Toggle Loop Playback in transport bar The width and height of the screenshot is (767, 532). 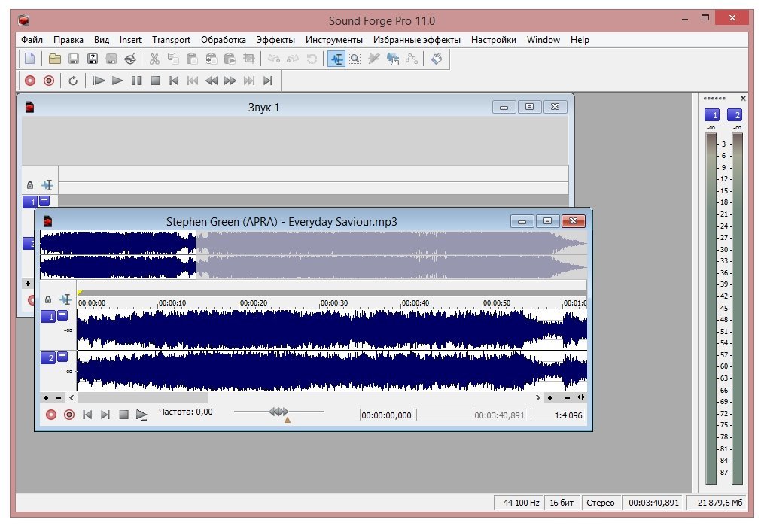coord(73,81)
